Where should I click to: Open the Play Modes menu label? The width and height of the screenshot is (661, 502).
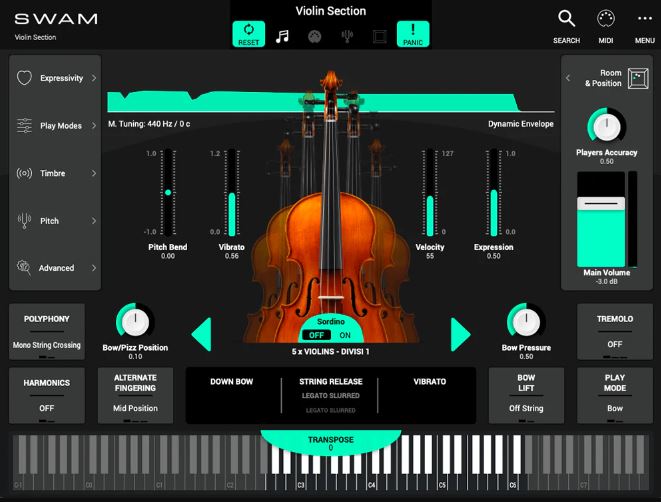61,126
